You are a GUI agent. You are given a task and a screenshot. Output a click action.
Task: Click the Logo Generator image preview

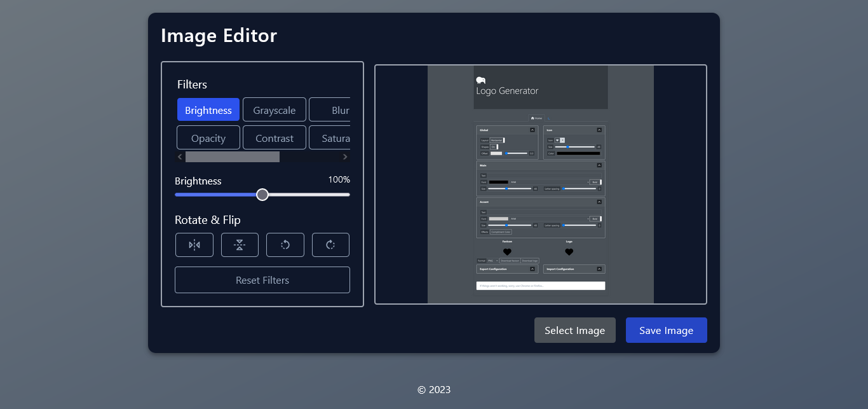(540, 184)
